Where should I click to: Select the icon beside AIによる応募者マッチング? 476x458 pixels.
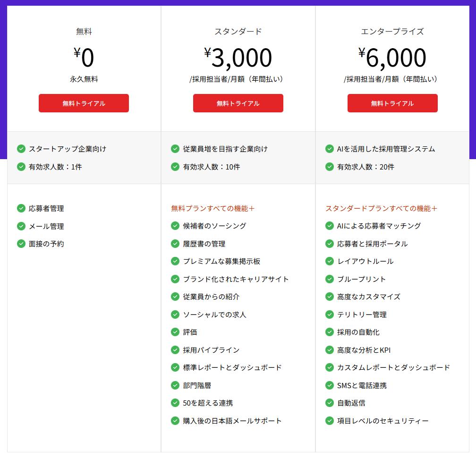point(330,226)
